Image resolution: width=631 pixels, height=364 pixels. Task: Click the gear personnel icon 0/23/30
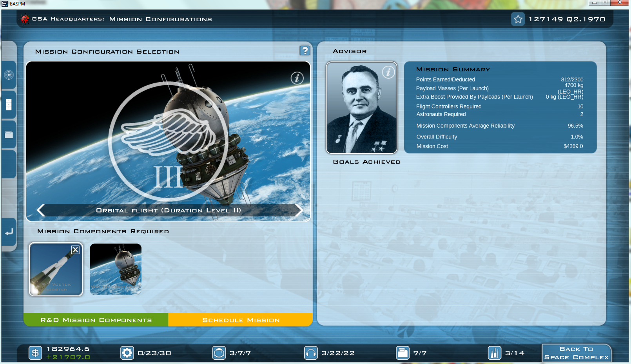(127, 353)
